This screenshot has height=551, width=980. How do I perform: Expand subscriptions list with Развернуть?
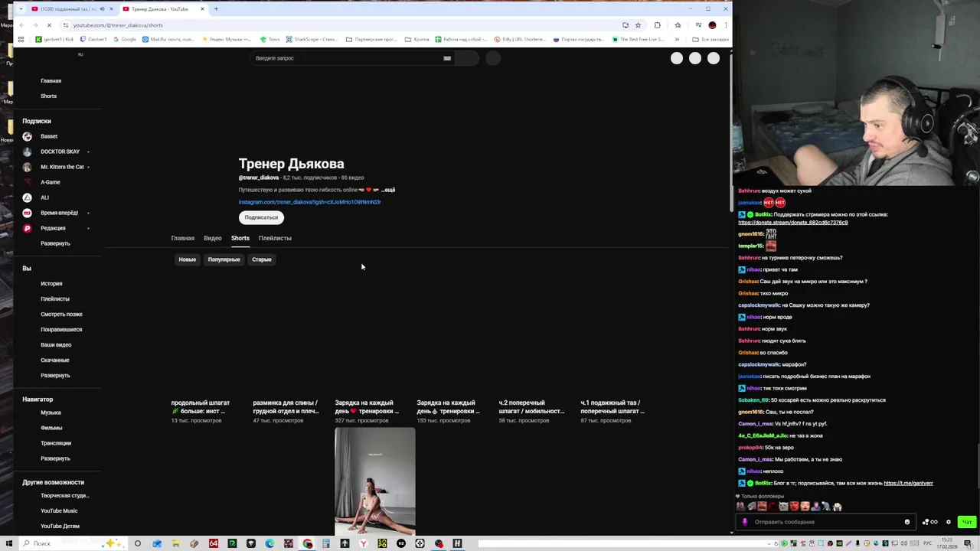[55, 243]
